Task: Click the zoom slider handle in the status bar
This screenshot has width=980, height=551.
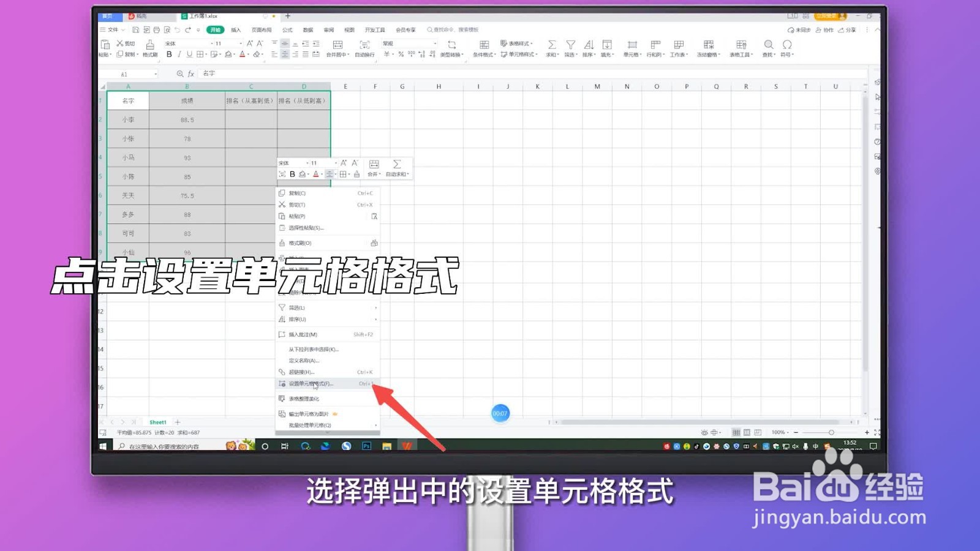Action: pyautogui.click(x=831, y=432)
